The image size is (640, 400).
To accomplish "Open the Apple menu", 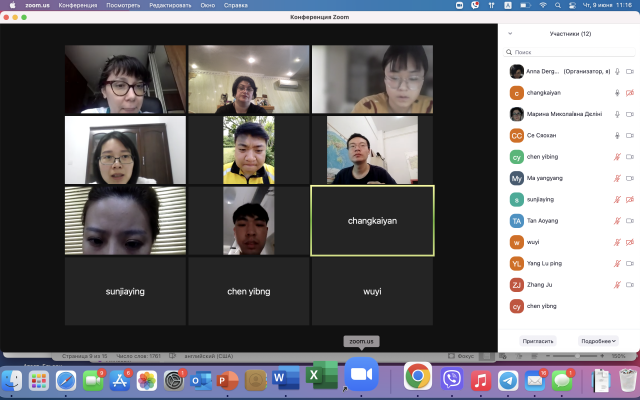I will [x=12, y=5].
